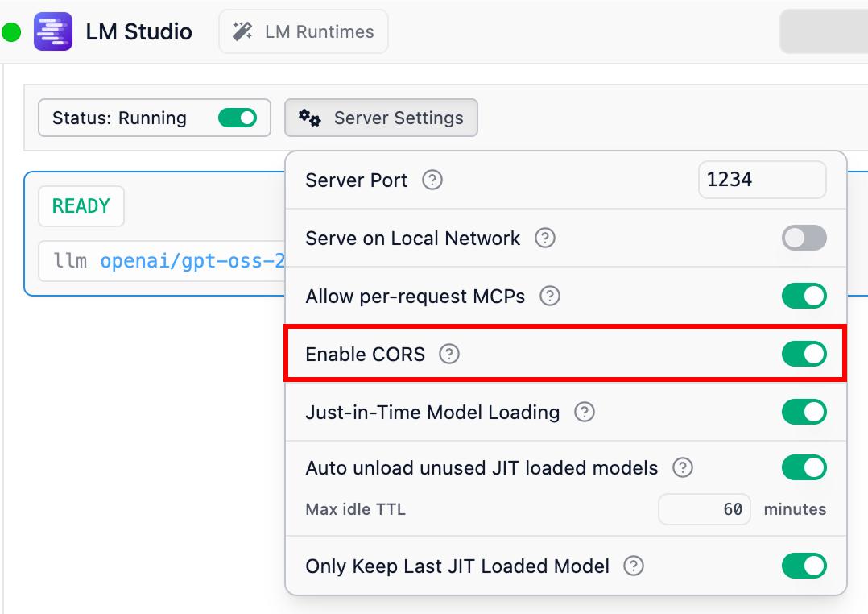This screenshot has width=868, height=614.
Task: Enable Serve on Local Network
Action: click(803, 238)
